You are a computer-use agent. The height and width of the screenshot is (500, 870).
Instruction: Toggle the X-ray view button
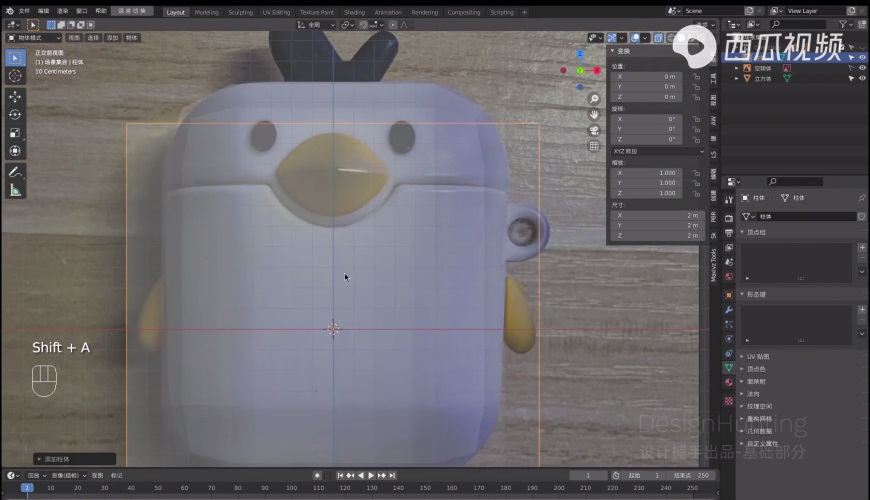coord(658,38)
